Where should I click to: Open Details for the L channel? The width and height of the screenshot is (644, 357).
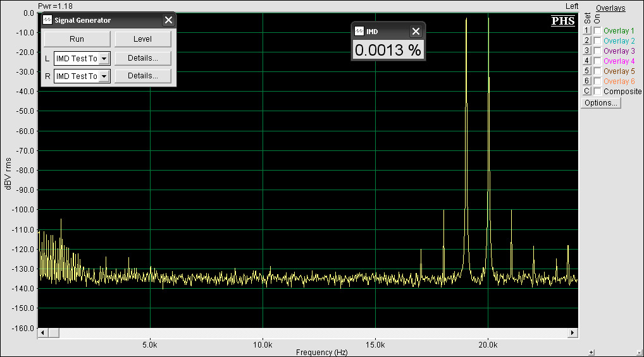point(142,58)
